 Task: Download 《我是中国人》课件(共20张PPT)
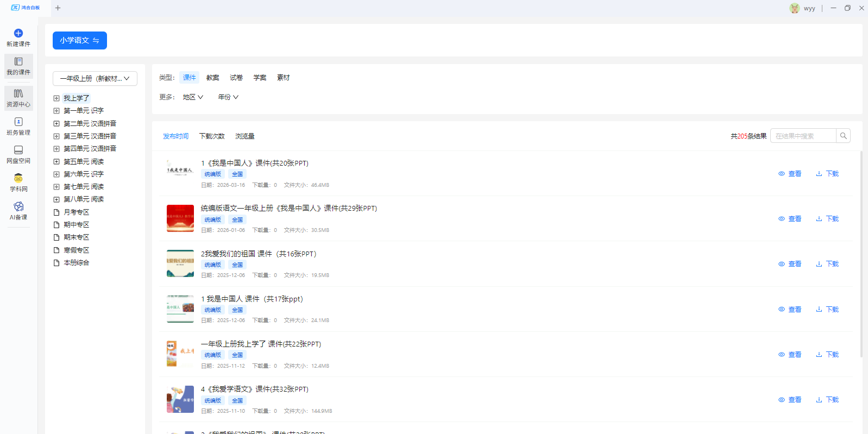pyautogui.click(x=827, y=174)
